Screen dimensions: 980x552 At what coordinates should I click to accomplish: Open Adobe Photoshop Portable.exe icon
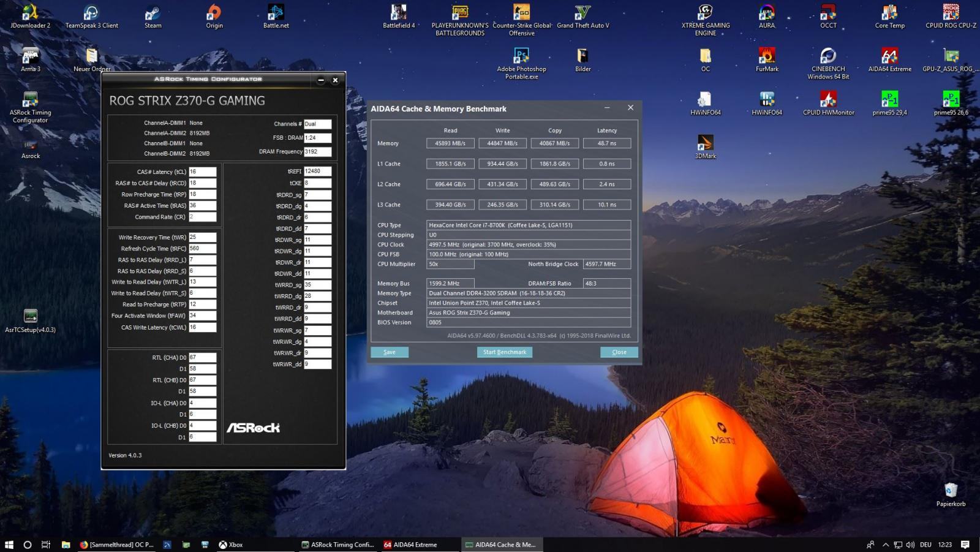(x=522, y=64)
